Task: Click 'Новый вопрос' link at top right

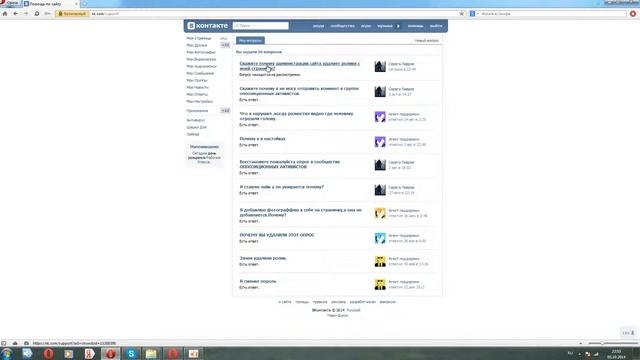Action: click(x=427, y=40)
